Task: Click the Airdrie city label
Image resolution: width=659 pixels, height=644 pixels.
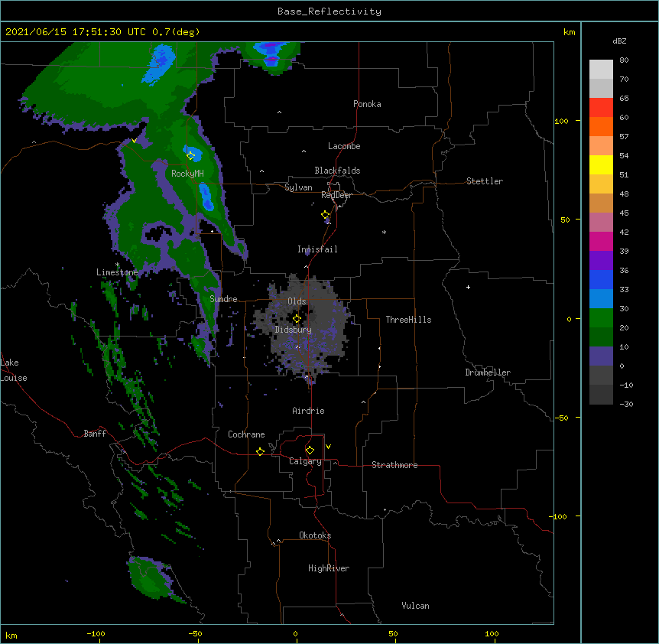Action: coord(309,411)
